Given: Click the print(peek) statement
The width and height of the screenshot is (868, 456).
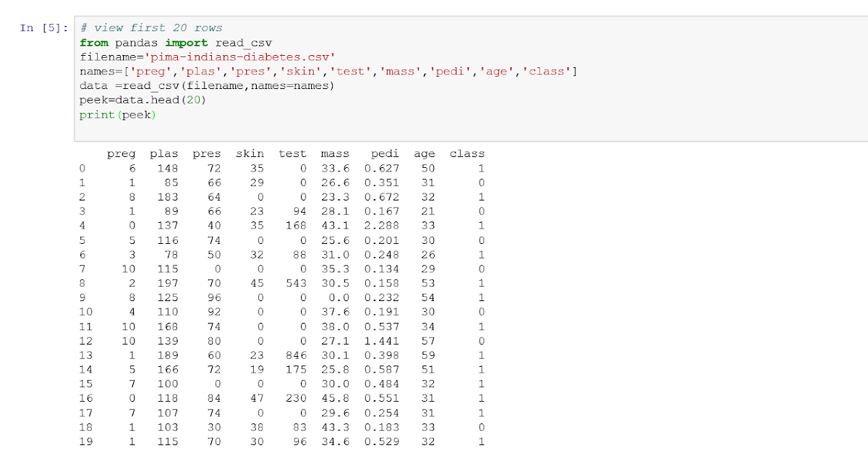Looking at the screenshot, I should 118,114.
